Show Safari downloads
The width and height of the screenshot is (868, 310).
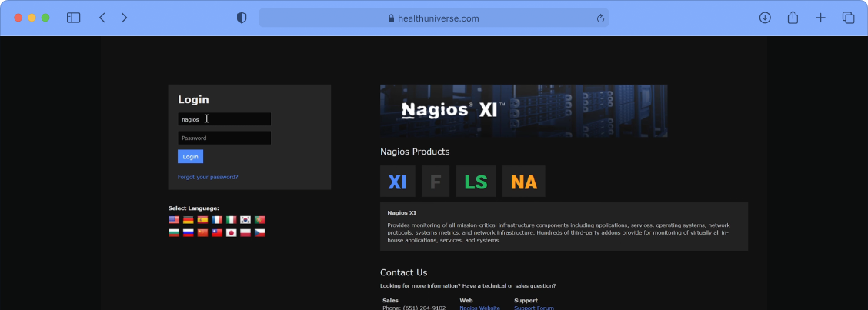765,18
